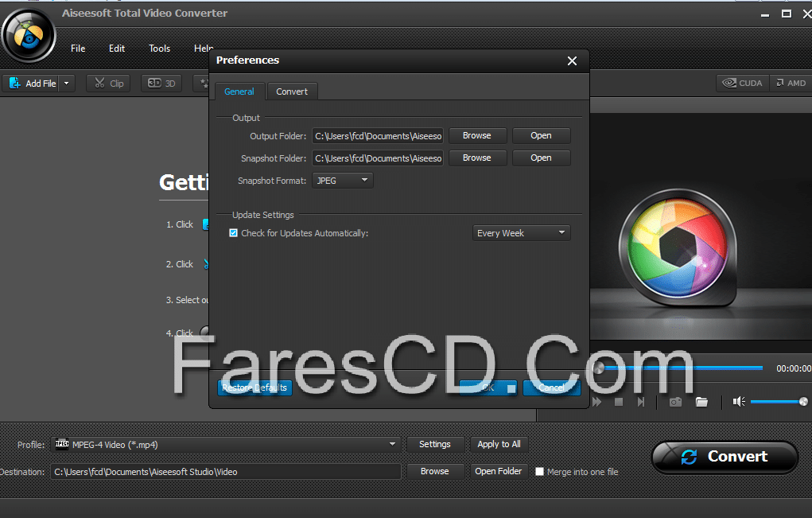Open the Snapshot Folder
812x518 pixels.
click(x=541, y=158)
